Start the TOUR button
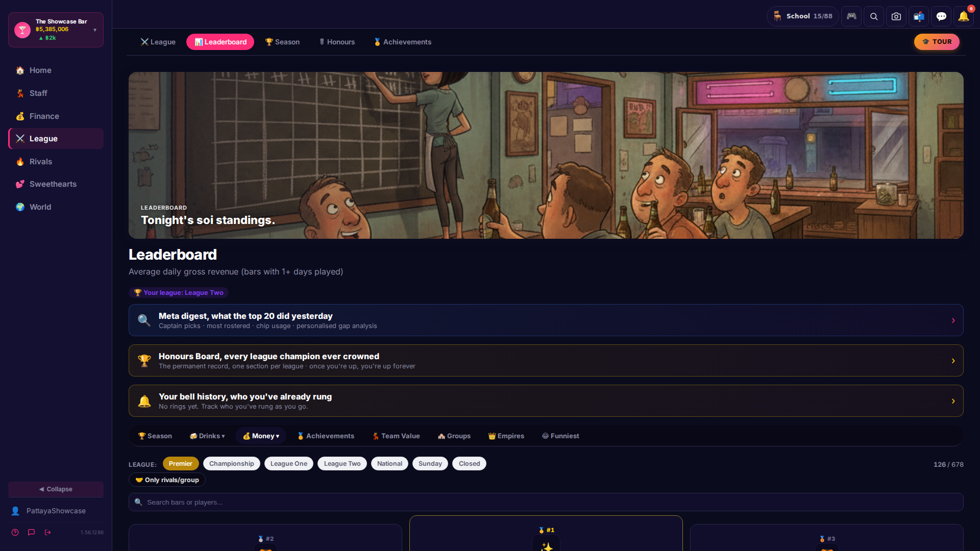This screenshot has height=551, width=980. point(937,42)
